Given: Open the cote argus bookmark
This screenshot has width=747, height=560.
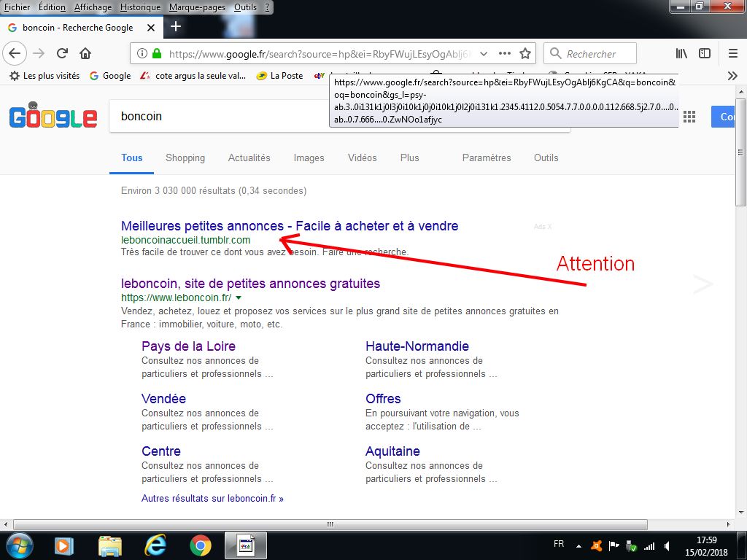Looking at the screenshot, I should 193,76.
